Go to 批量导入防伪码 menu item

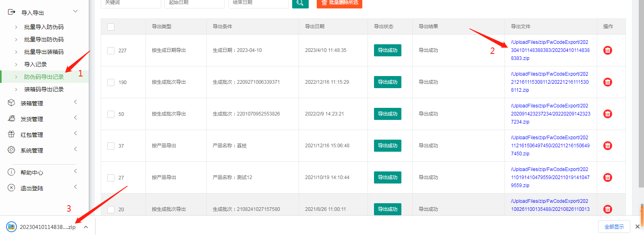coord(44,27)
